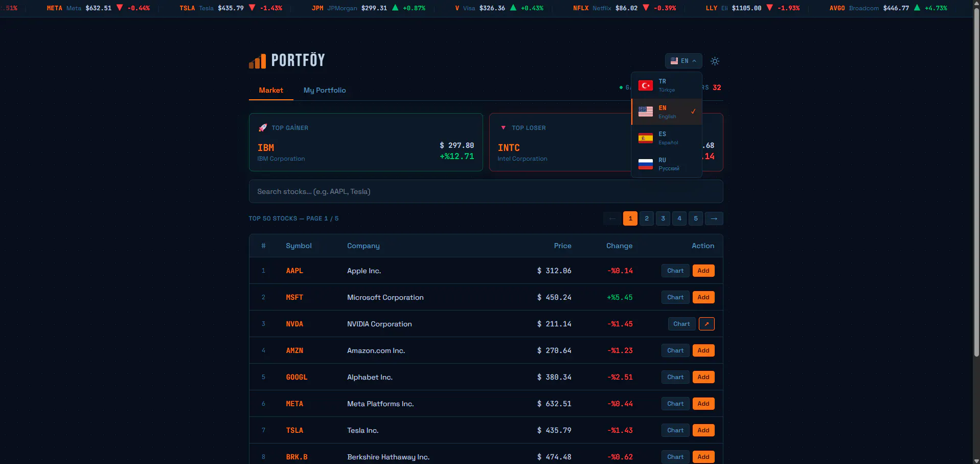Image resolution: width=980 pixels, height=464 pixels.
Task: Click the NFLX ticker in the top tape
Action: 581,8
